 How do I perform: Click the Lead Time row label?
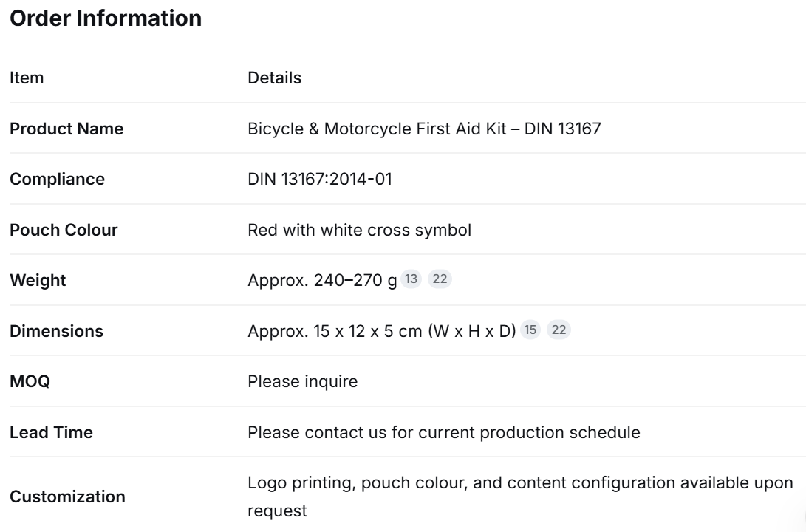tap(52, 432)
